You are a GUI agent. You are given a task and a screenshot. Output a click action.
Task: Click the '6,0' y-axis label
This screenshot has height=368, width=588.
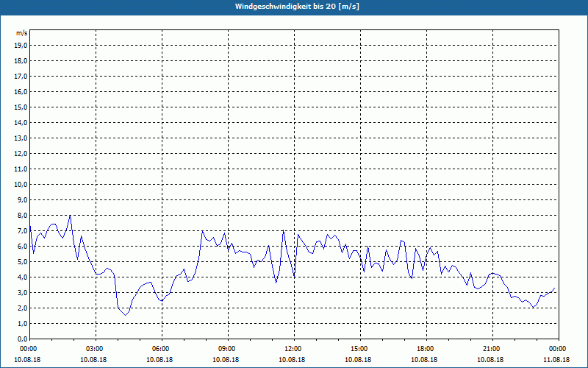[22, 247]
